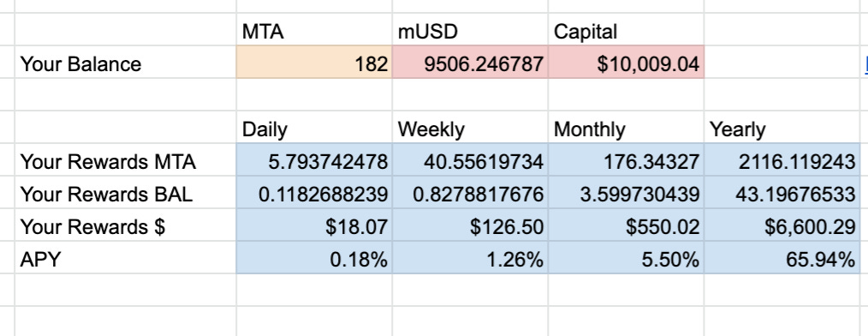Select monthly APY cell 5.50%

click(626, 258)
